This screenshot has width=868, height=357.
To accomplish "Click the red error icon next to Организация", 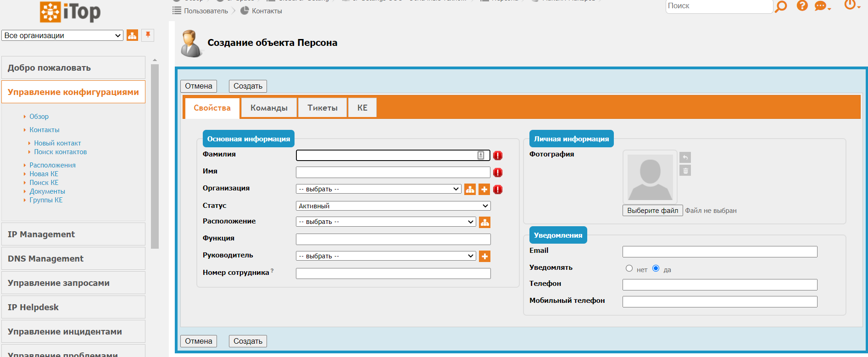I will (498, 190).
